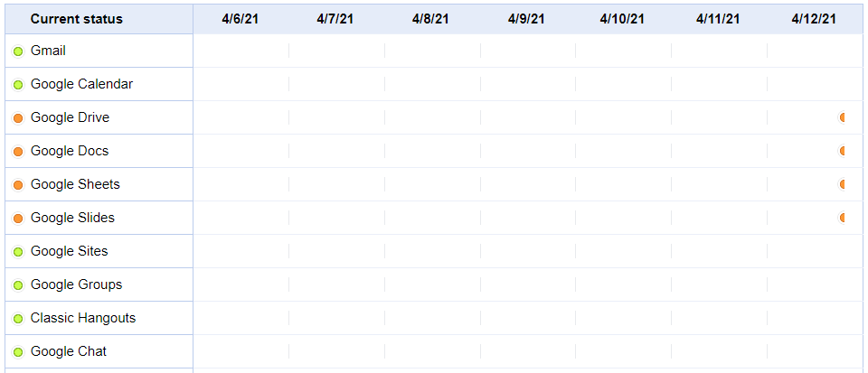Open the 4/12/21 incident marker for Google Drive
Viewport: 868px width, 373px height.
(x=842, y=117)
